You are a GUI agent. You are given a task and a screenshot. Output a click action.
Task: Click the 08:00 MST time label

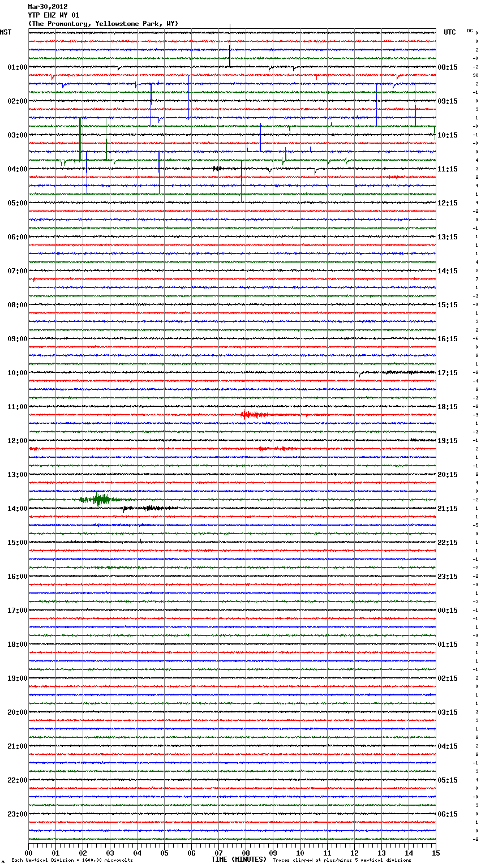coord(18,304)
